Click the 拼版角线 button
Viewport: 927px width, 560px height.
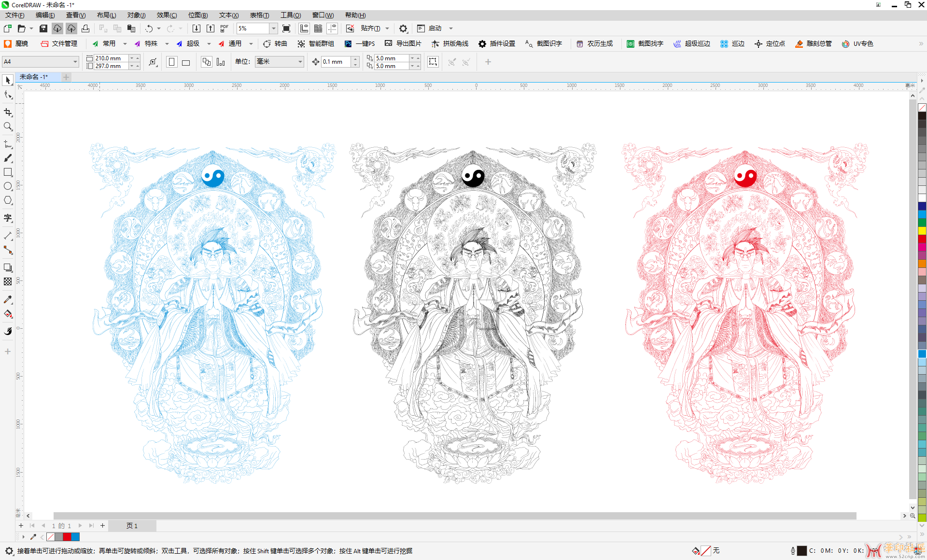click(450, 44)
